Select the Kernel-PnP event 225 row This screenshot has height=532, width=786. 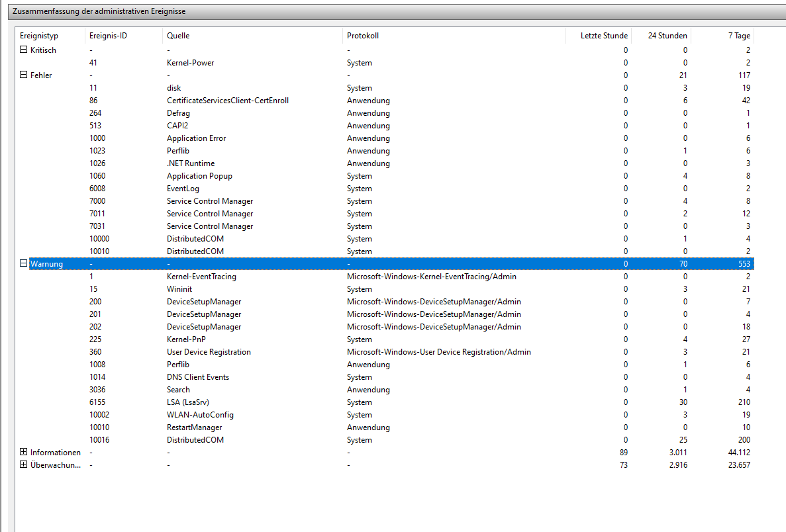[x=385, y=339]
